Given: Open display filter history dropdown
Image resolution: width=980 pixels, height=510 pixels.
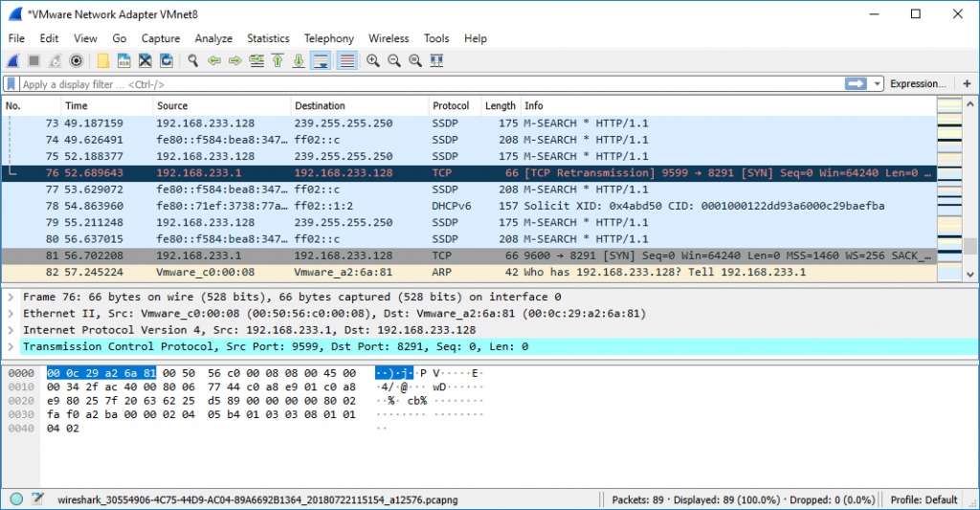Looking at the screenshot, I should (877, 84).
